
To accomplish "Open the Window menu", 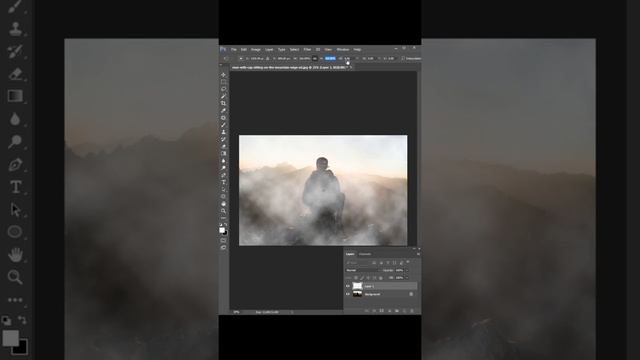I will pyautogui.click(x=343, y=49).
